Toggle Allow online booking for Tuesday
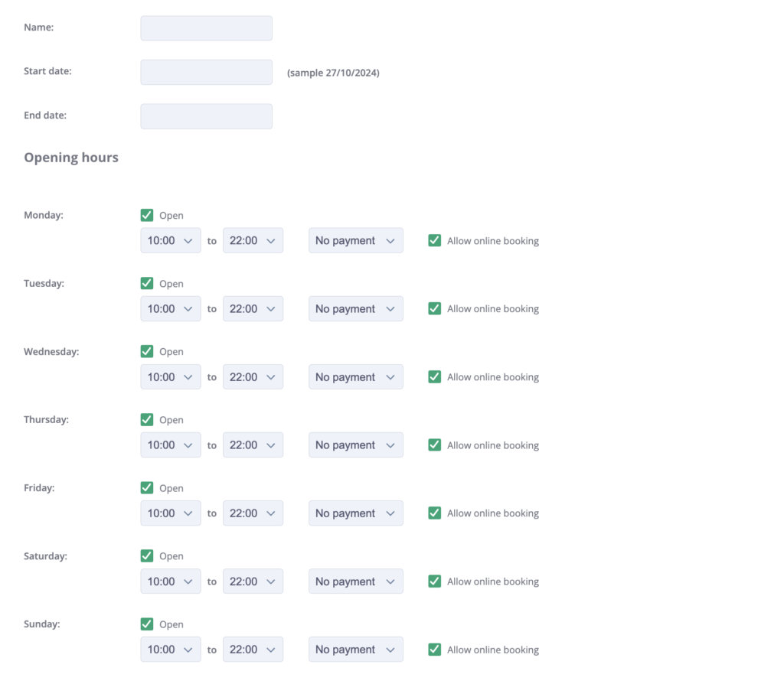Viewport: 784px width, 697px height. [x=434, y=308]
